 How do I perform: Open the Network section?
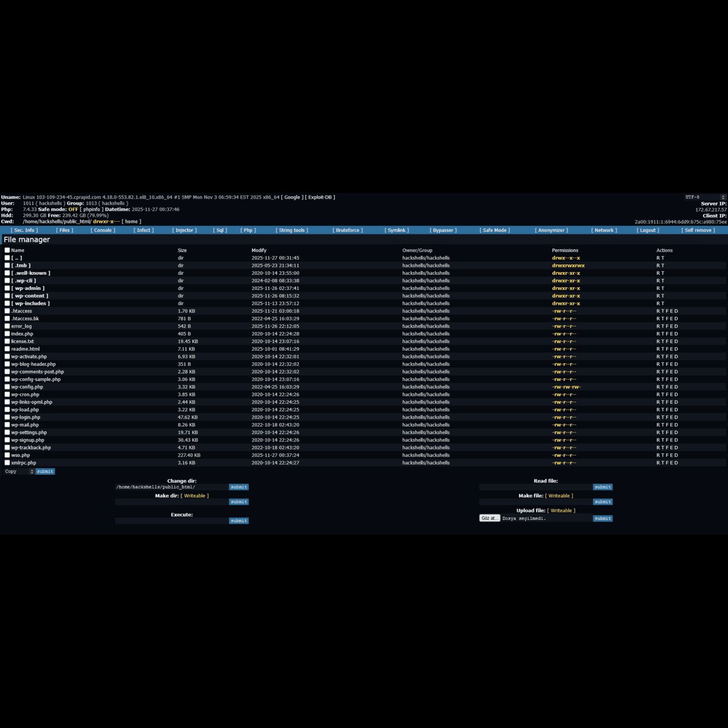click(603, 230)
